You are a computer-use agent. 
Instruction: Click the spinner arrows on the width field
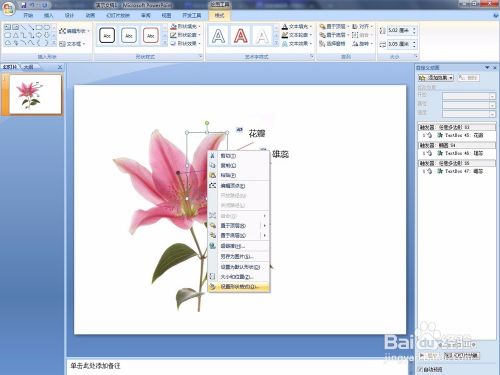pos(414,44)
